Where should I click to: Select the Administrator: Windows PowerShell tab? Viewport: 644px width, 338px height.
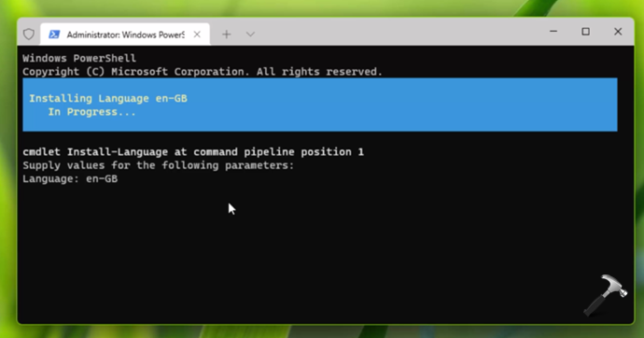click(125, 35)
